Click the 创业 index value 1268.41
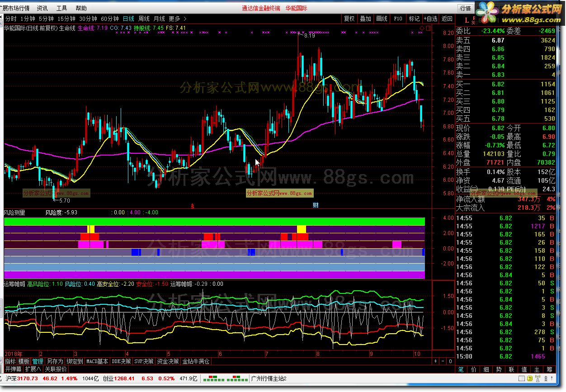566x392 pixels. (124, 378)
